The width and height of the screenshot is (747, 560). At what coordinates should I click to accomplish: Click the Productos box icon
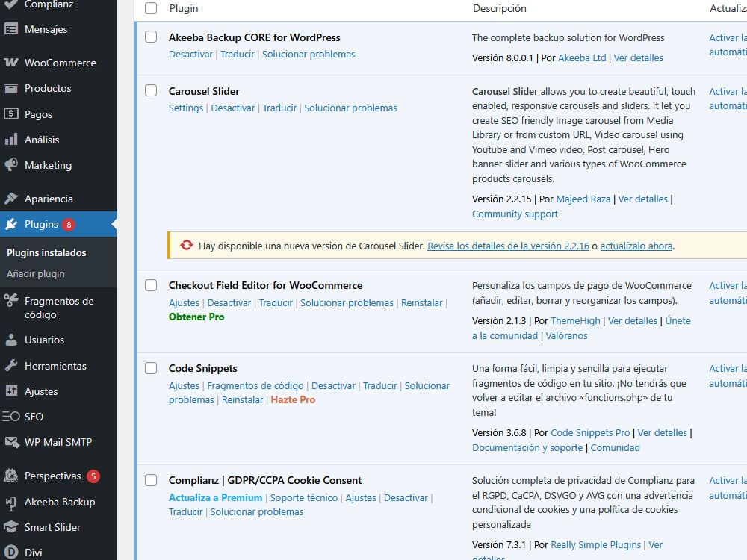point(11,88)
